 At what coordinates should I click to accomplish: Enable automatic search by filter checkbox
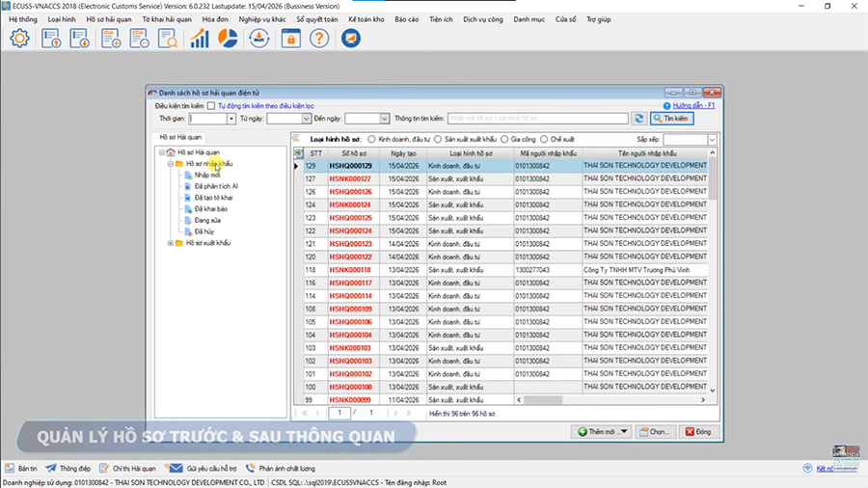click(x=210, y=104)
